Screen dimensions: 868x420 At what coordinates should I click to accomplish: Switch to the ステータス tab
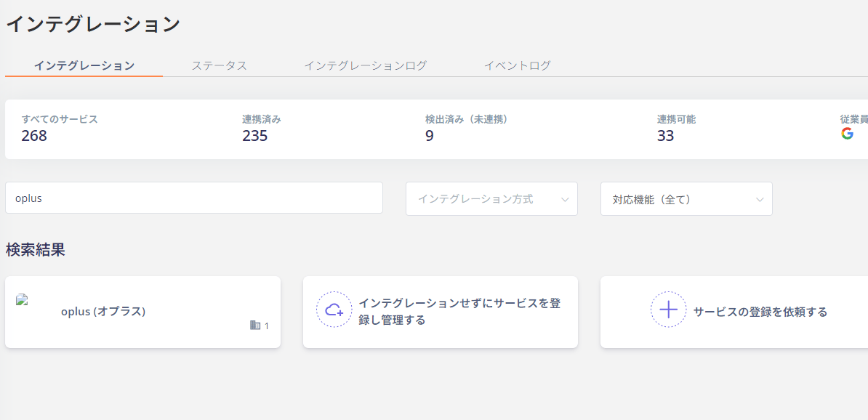click(x=220, y=65)
